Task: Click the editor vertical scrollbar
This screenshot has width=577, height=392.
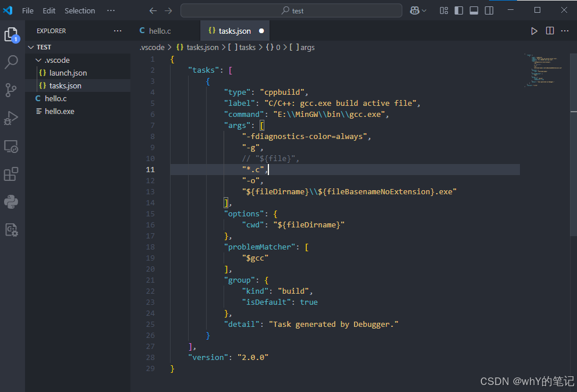Action: point(574,145)
